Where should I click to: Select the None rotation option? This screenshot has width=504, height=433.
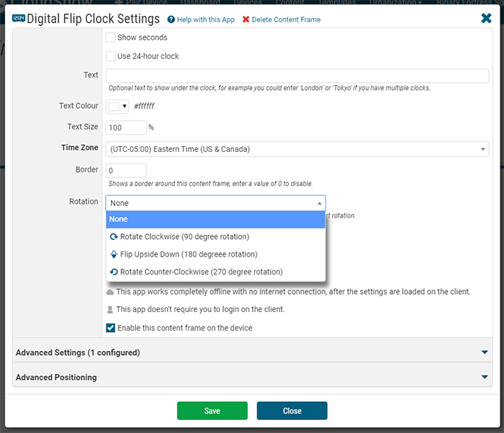tap(215, 219)
